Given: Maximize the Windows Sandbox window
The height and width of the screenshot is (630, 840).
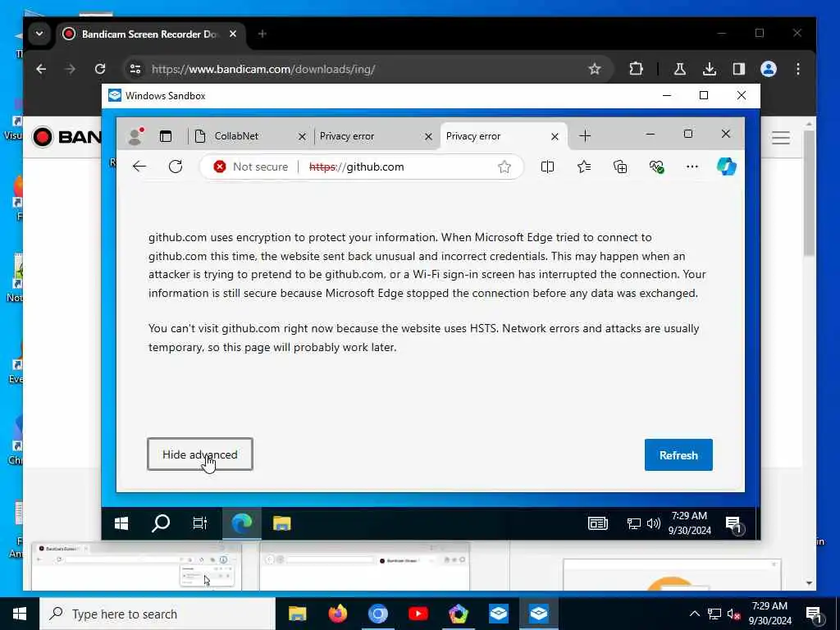Looking at the screenshot, I should [x=704, y=95].
